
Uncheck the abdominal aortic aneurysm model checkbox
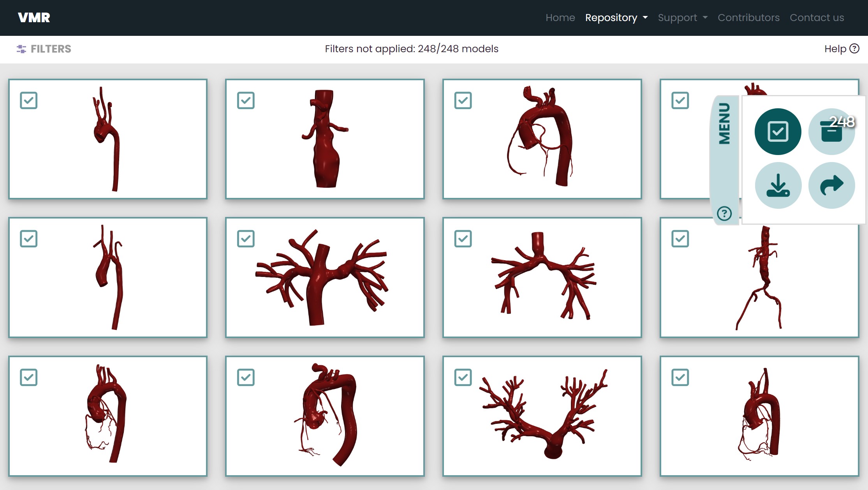click(246, 100)
